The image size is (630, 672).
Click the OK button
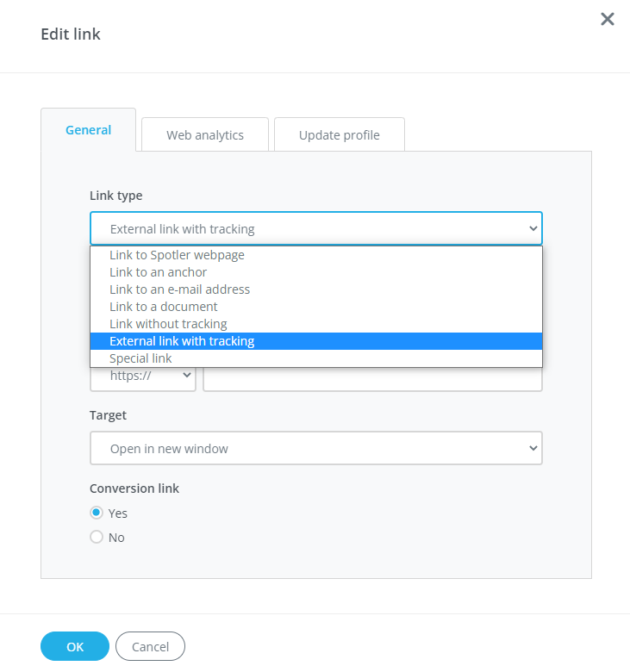point(75,646)
